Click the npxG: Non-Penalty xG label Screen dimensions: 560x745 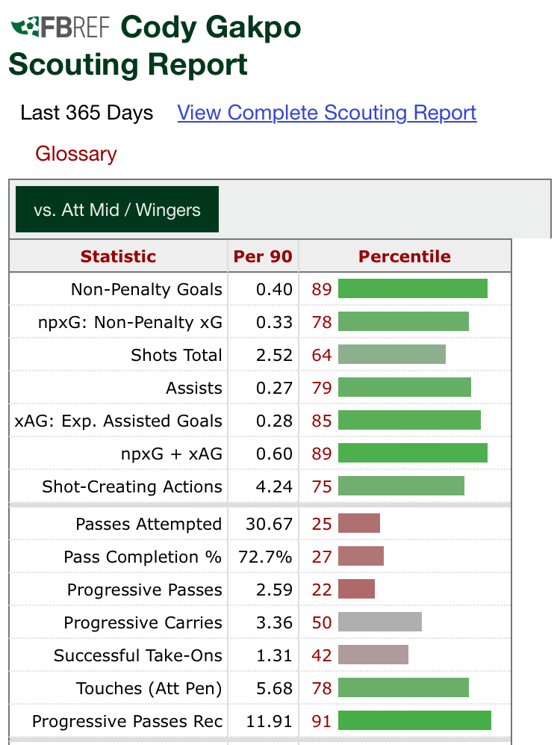[130, 322]
